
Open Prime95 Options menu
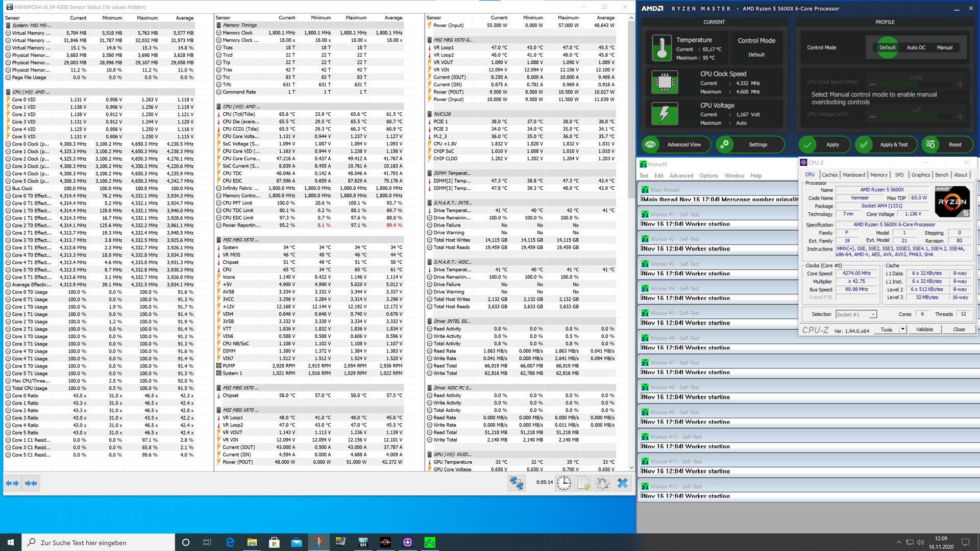point(708,176)
